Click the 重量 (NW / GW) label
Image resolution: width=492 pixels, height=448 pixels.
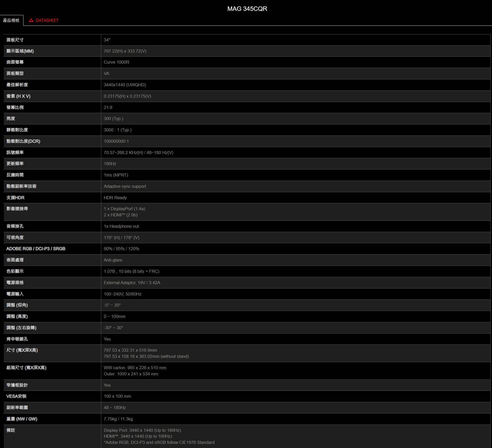(22, 419)
